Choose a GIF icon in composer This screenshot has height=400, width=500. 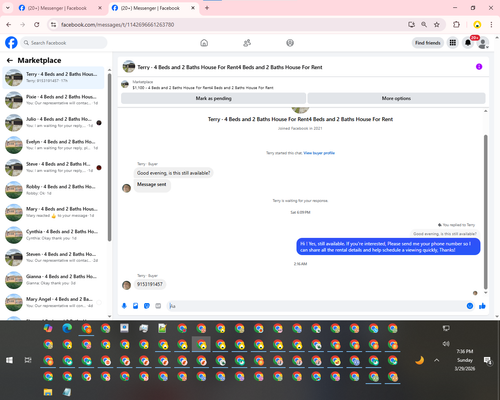tap(158, 306)
